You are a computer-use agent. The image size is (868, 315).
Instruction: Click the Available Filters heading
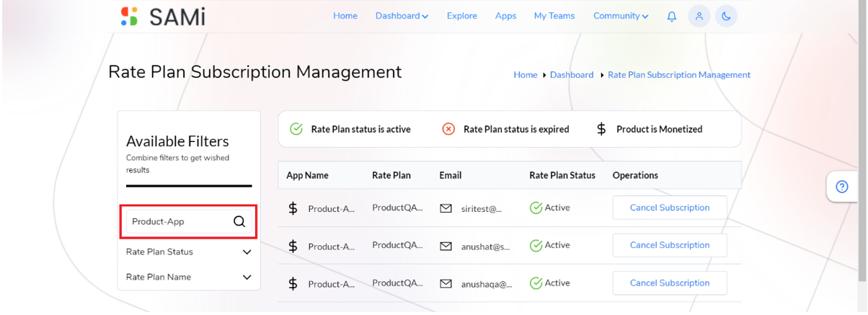point(177,141)
